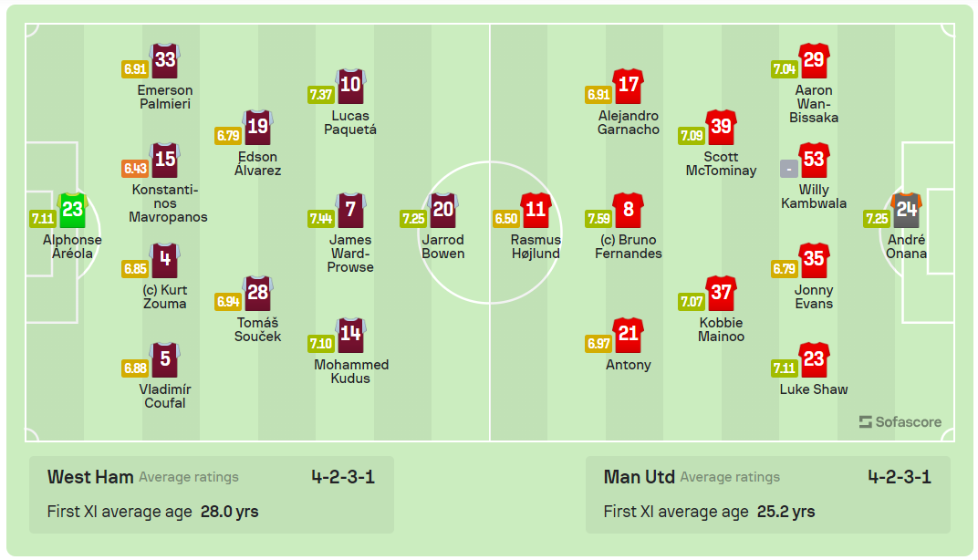Click Willy Kambwala's empty rating badge
Image resolution: width=978 pixels, height=560 pixels.
(x=789, y=169)
